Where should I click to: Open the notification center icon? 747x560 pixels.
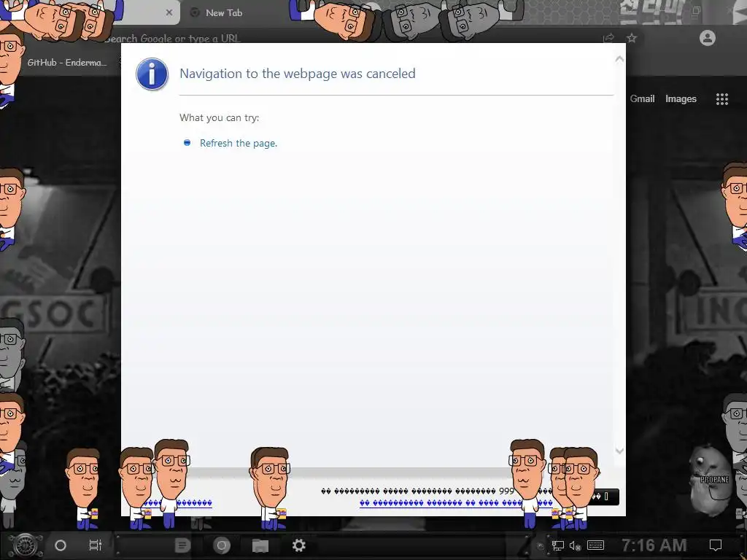coord(716,545)
